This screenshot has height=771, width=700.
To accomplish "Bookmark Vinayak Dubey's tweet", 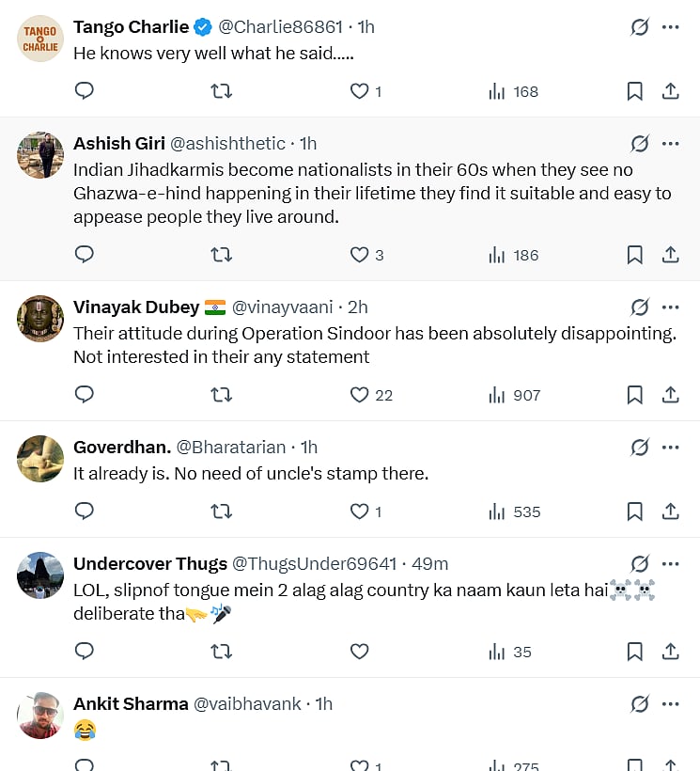I will pos(634,395).
